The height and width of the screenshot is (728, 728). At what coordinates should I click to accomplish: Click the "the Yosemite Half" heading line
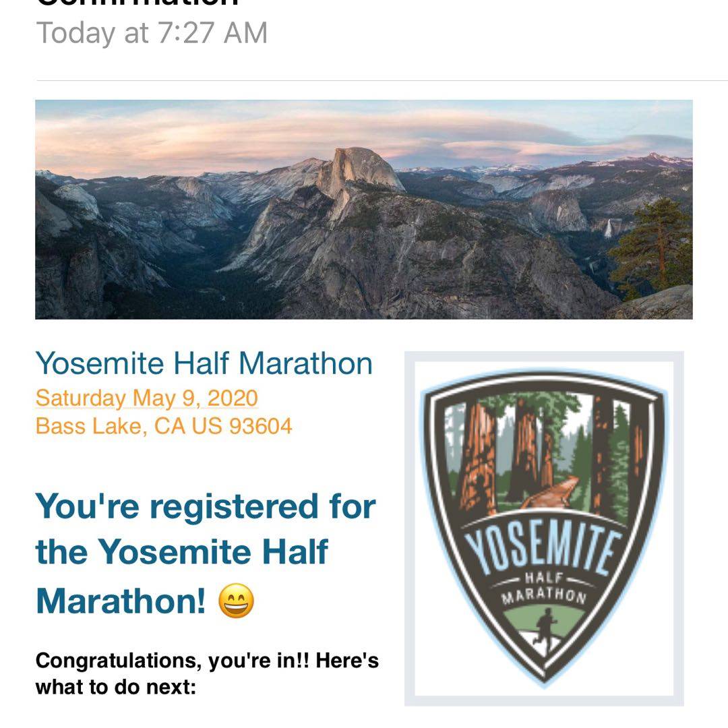pos(181,552)
